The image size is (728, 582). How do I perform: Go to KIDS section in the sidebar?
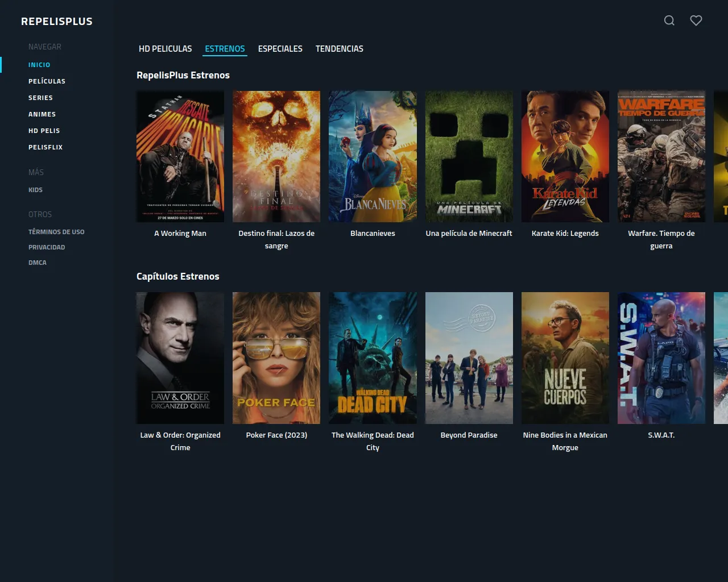click(x=35, y=190)
